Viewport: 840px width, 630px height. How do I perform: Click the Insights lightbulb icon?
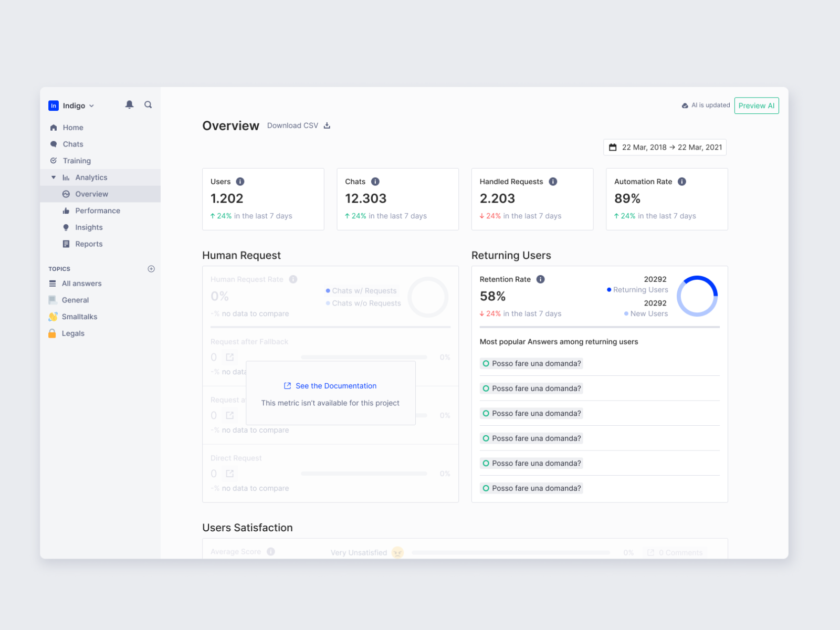coord(66,227)
